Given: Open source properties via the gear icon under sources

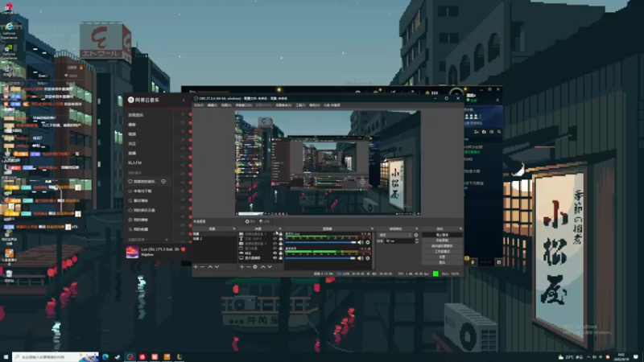Looking at the screenshot, I should [255, 267].
